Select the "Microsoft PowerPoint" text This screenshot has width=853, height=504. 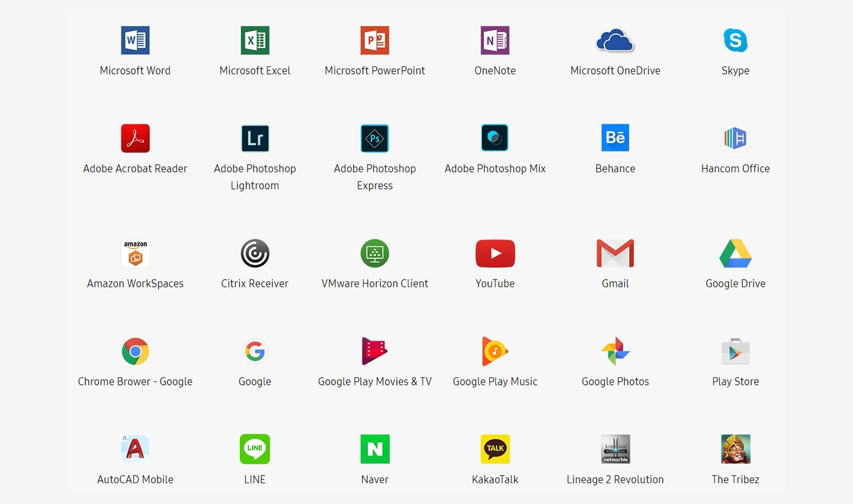(375, 70)
